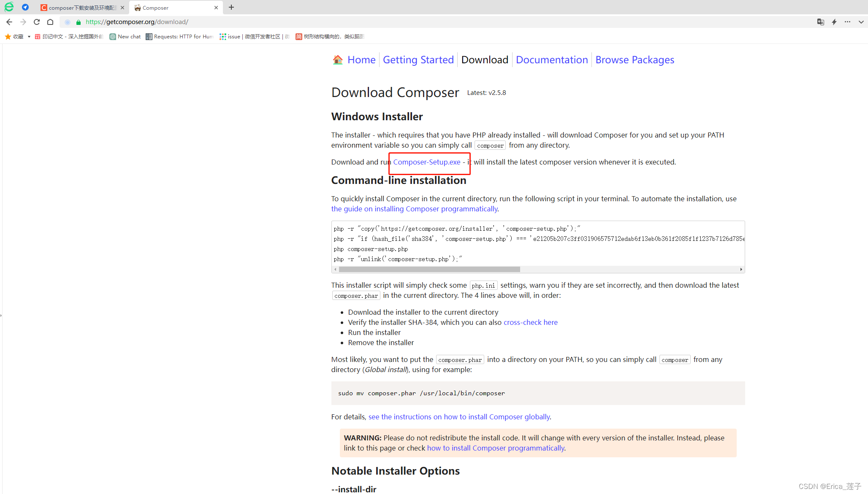Click the forward navigation arrow

23,22
